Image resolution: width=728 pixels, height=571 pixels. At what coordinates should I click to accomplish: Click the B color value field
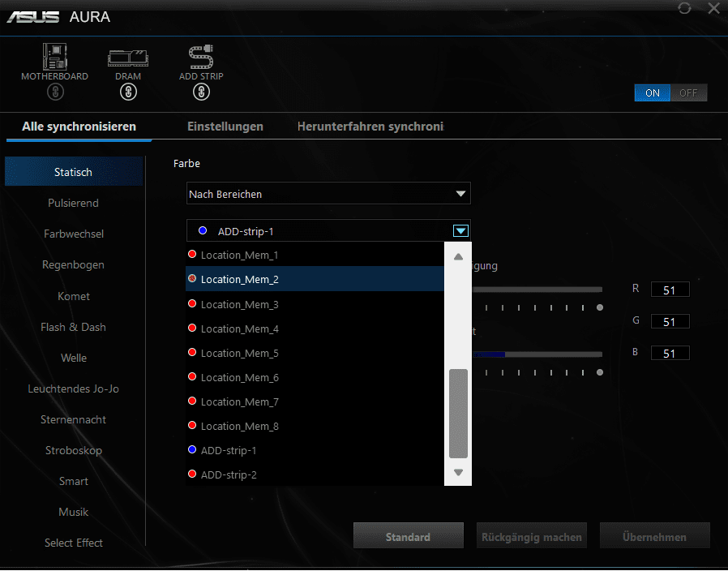point(670,353)
